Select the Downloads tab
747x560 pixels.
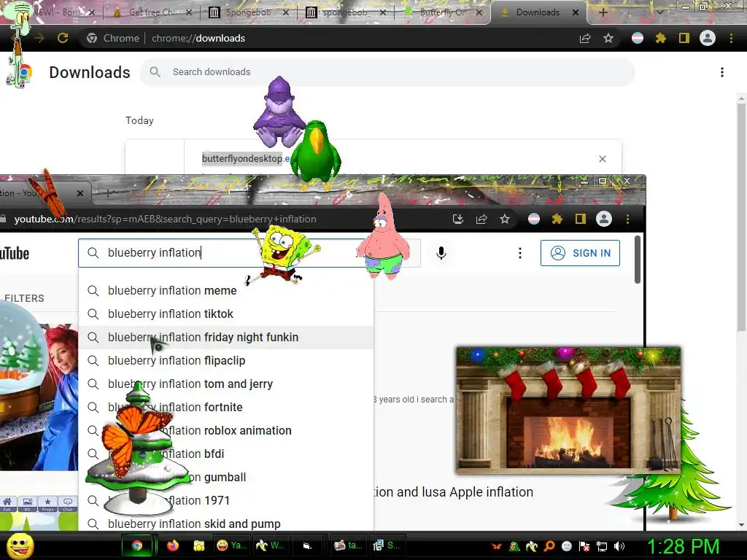click(x=538, y=12)
